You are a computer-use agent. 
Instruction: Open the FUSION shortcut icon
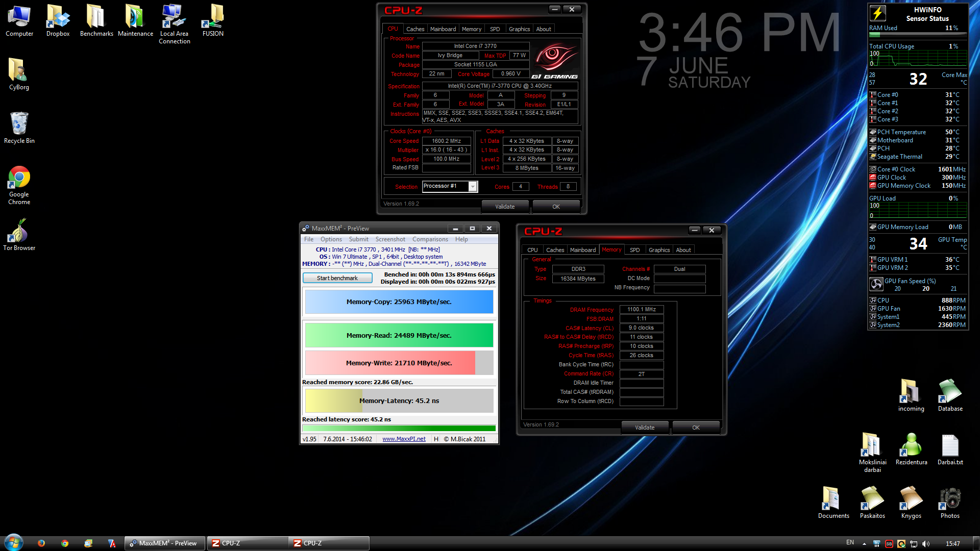[x=213, y=20]
